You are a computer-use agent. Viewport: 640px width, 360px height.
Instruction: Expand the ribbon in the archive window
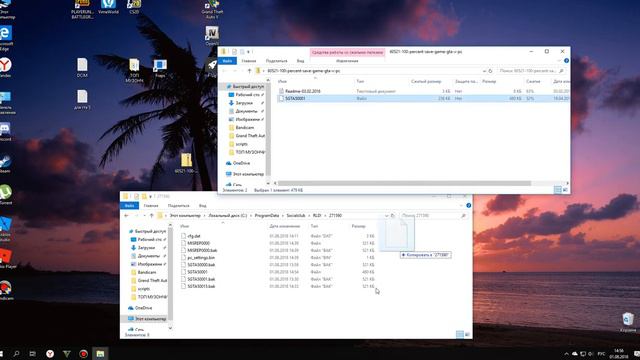[x=559, y=61]
